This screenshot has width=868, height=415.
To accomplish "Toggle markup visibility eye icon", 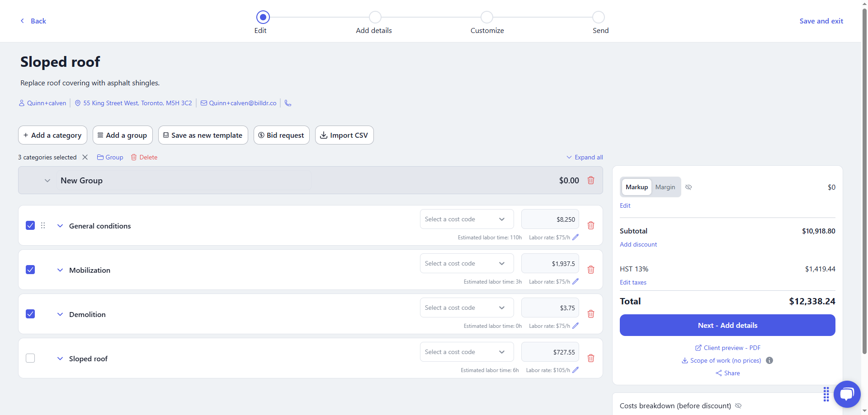I will [689, 187].
